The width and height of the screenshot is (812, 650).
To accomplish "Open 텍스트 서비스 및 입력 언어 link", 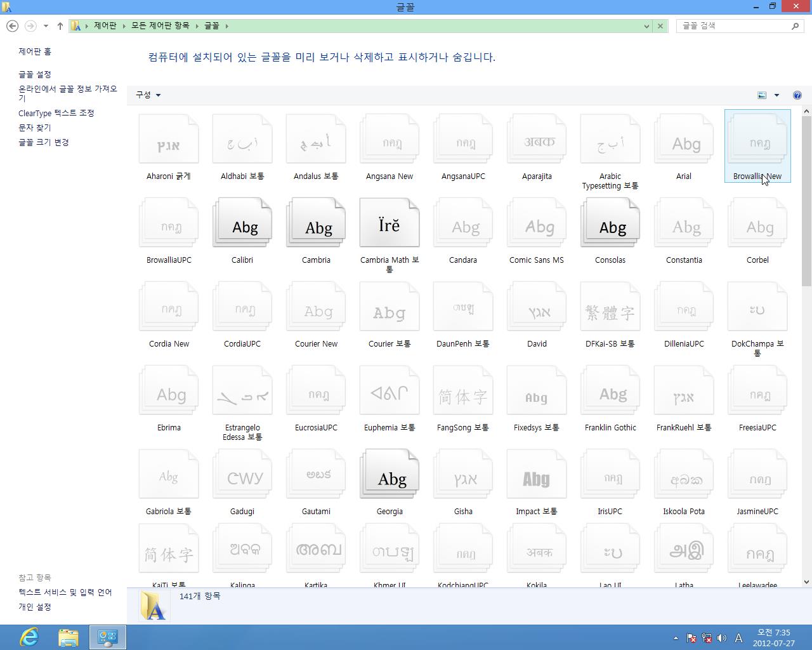I will [x=65, y=592].
